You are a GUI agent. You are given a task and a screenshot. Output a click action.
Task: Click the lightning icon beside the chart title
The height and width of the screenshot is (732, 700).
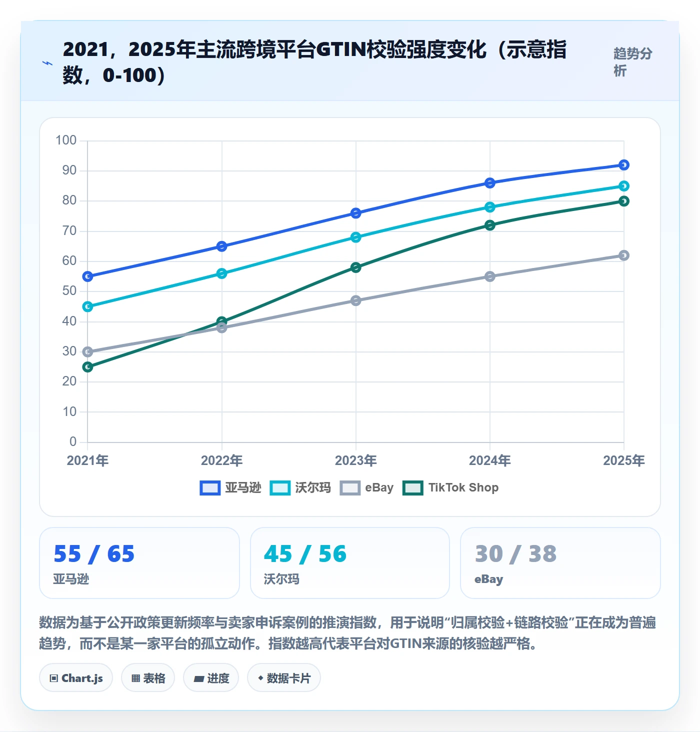47,63
